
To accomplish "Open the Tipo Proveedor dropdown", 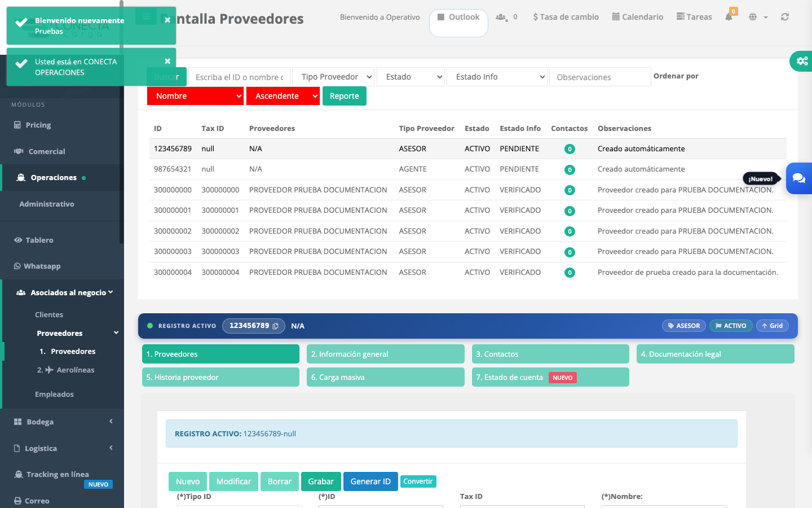I will [x=333, y=77].
